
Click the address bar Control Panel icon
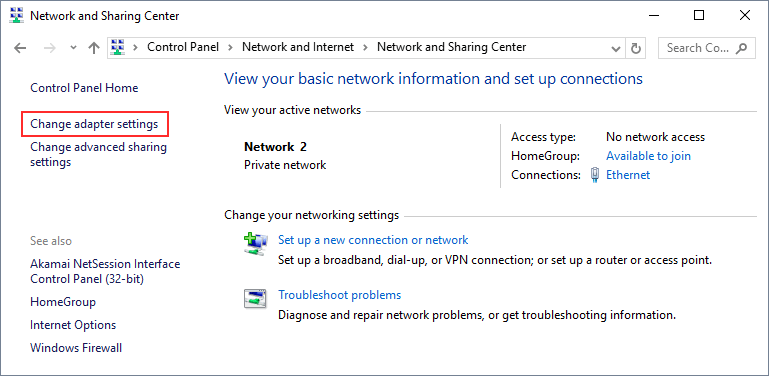117,48
